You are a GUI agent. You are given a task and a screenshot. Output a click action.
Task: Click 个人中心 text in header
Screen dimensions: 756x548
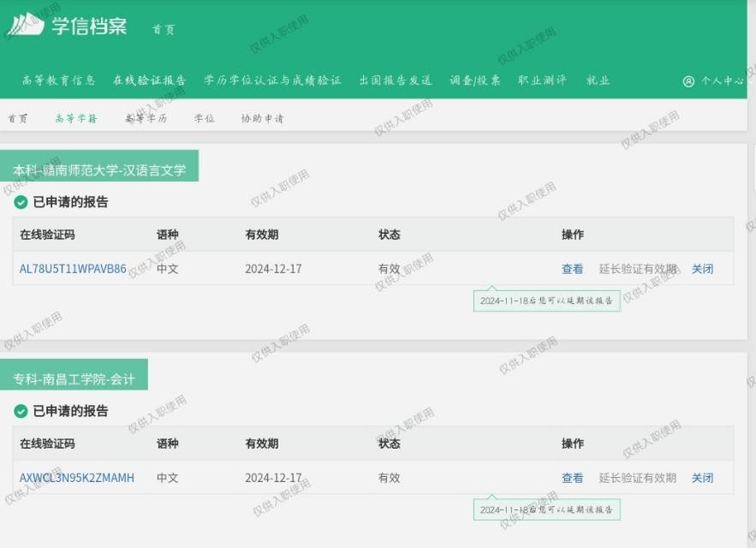[723, 81]
